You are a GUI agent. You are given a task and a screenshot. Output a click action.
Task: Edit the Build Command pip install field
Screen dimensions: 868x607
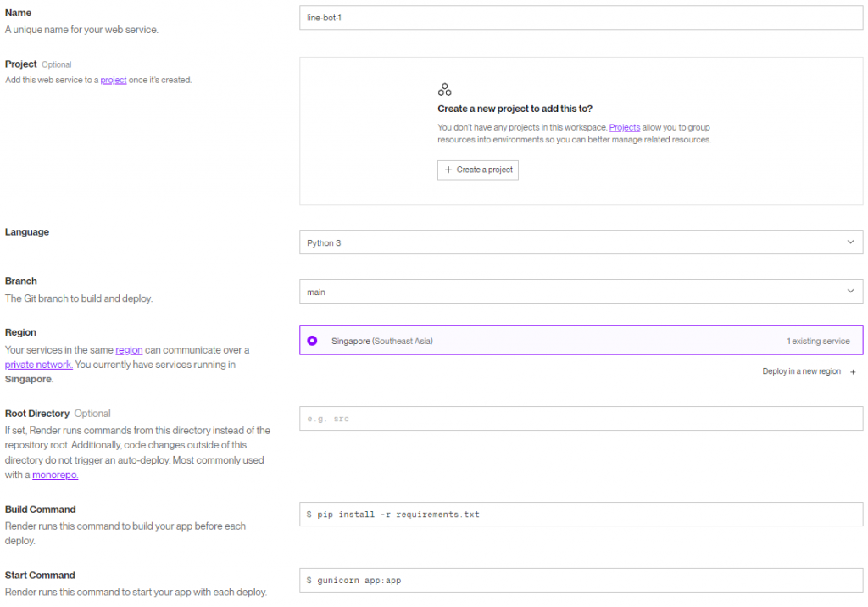(x=581, y=515)
